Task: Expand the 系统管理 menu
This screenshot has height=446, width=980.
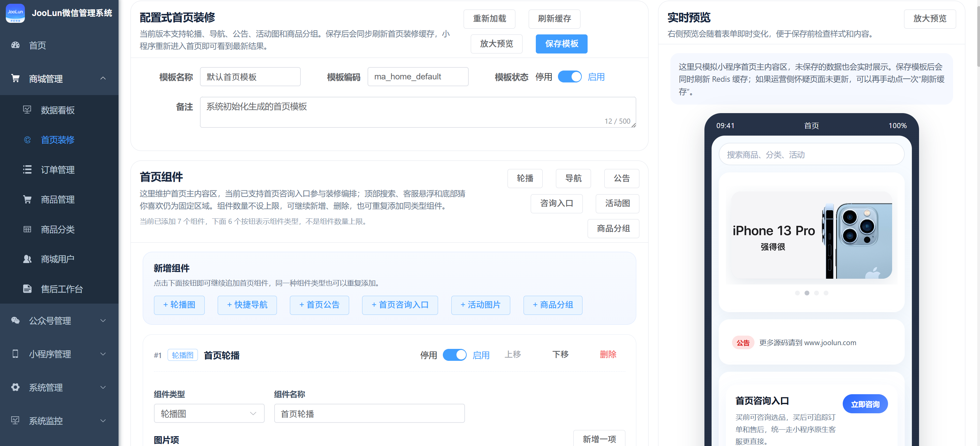Action: pos(59,387)
